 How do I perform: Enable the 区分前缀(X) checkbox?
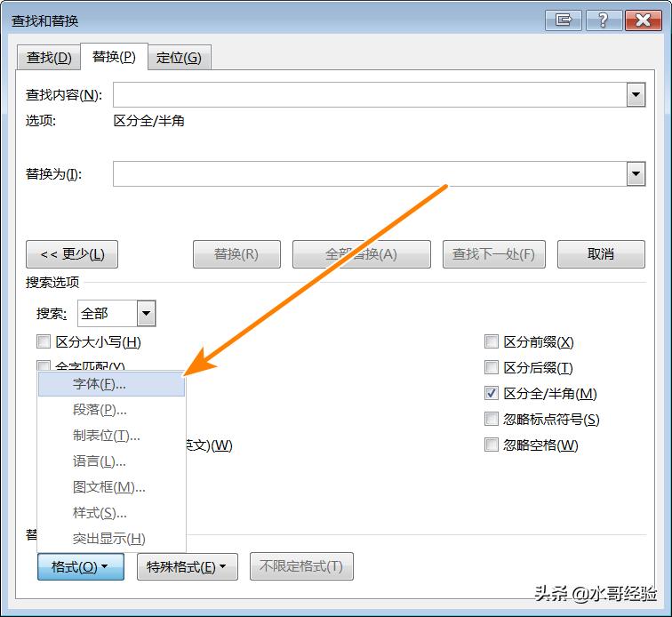492,341
